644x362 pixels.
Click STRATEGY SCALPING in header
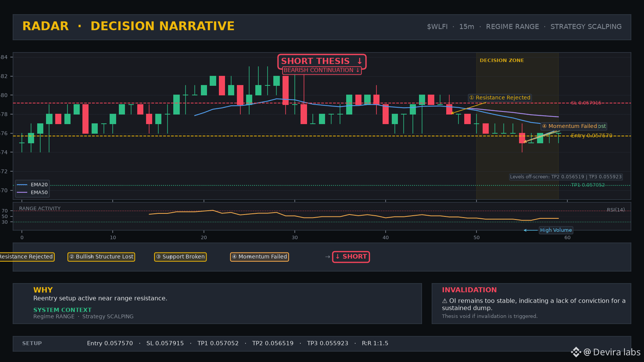(x=586, y=27)
